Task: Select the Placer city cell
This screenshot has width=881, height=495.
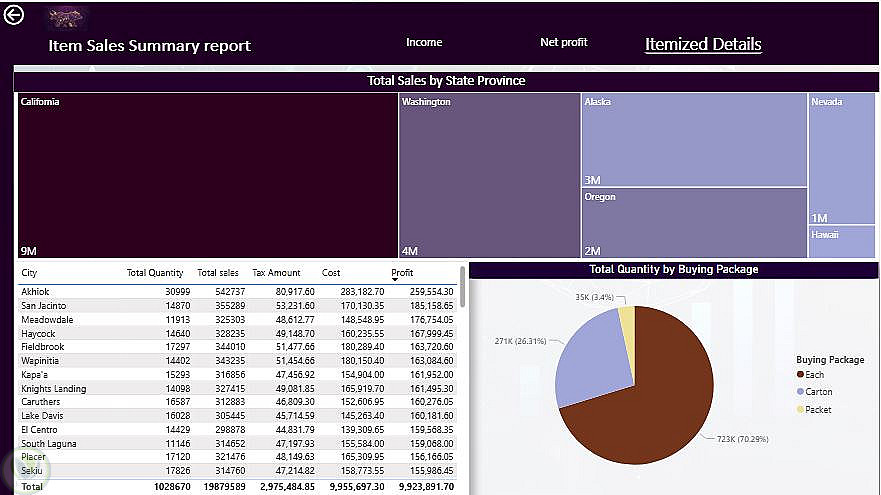Action: (33, 457)
